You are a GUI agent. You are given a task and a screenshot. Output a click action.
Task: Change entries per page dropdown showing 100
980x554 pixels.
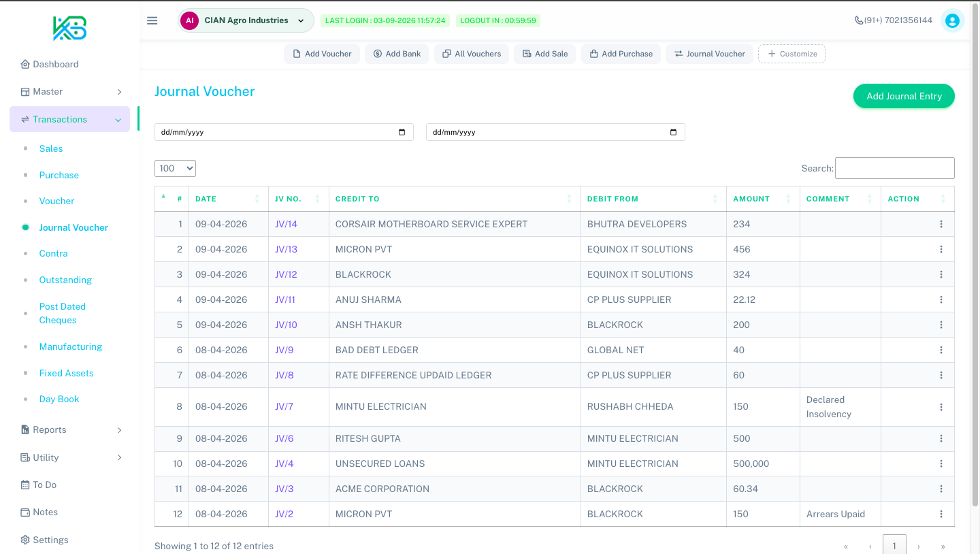[175, 168]
